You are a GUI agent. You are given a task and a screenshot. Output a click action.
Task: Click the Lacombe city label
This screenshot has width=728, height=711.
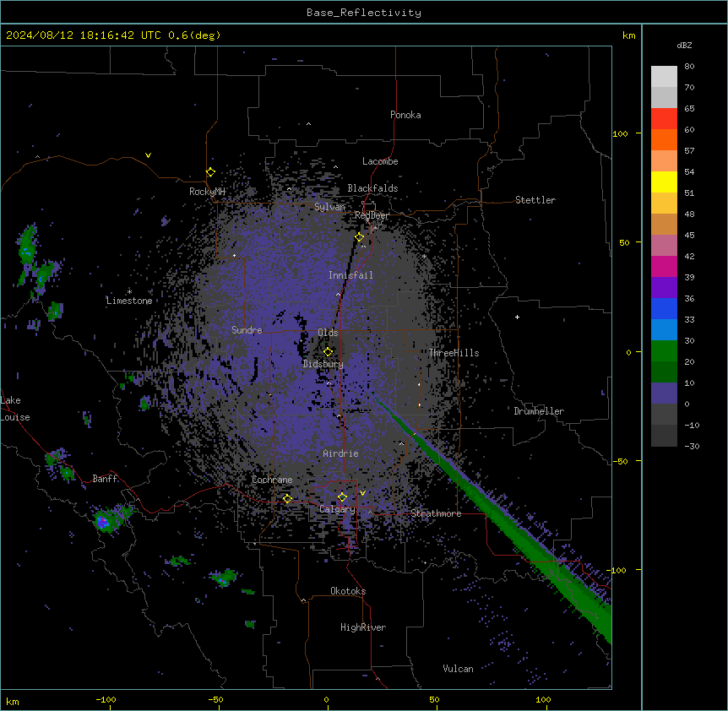click(x=380, y=161)
